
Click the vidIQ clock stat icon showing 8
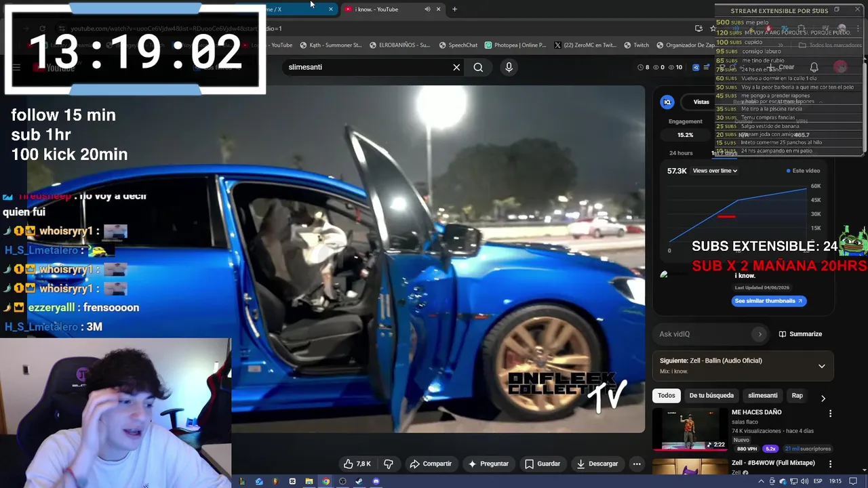(644, 67)
